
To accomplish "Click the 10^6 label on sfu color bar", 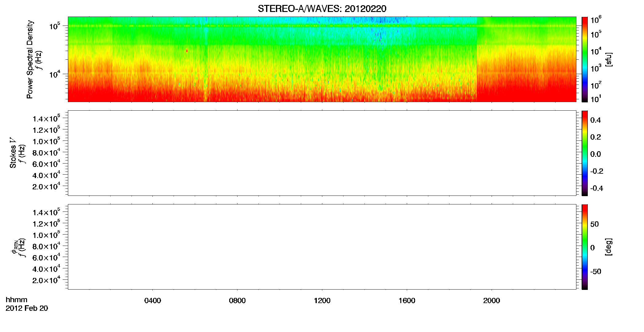I will coord(596,20).
